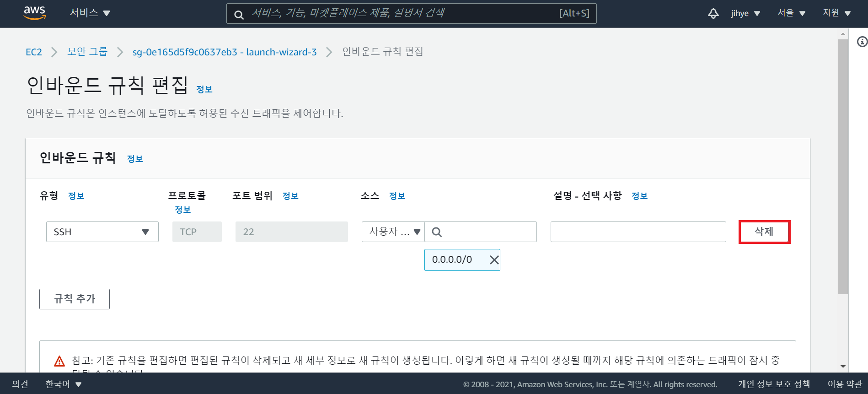Image resolution: width=868 pixels, height=394 pixels.
Task: Open 정보 link beside 인바운드 규칙 panel heading
Action: (135, 159)
